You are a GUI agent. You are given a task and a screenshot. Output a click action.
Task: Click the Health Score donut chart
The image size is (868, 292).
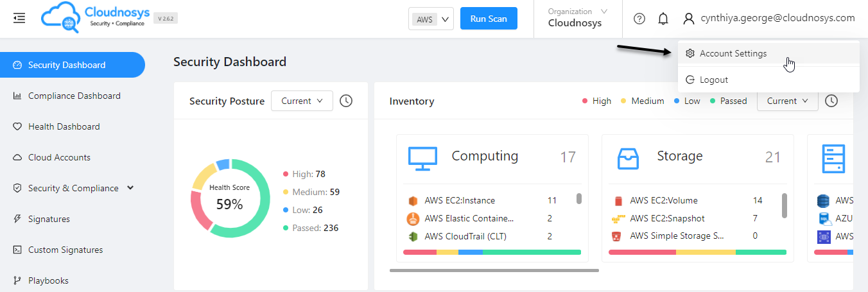coord(230,198)
